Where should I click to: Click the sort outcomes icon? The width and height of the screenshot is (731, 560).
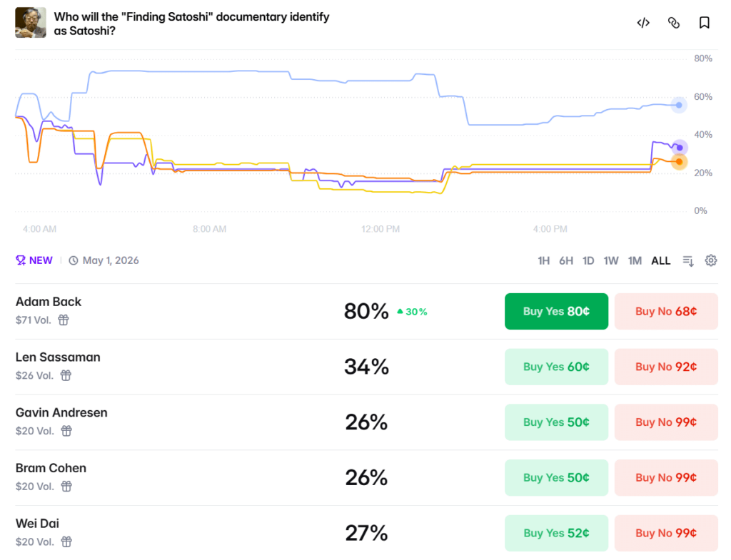tap(688, 260)
